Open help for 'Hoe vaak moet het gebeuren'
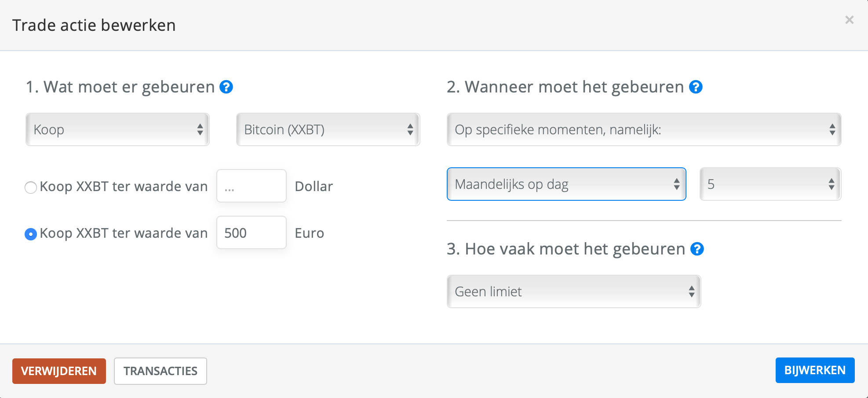Image resolution: width=868 pixels, height=398 pixels. pyautogui.click(x=697, y=249)
